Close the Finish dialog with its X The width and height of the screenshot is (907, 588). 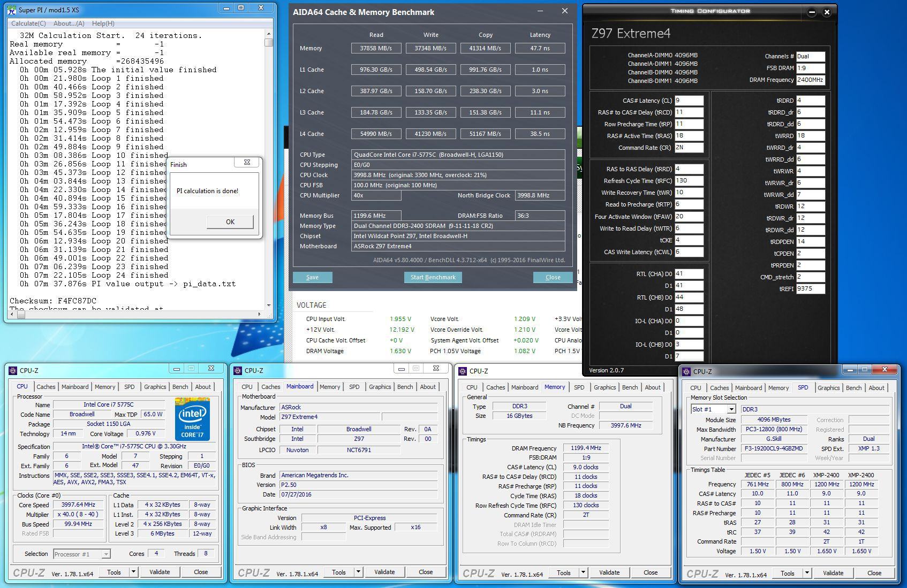tap(247, 162)
